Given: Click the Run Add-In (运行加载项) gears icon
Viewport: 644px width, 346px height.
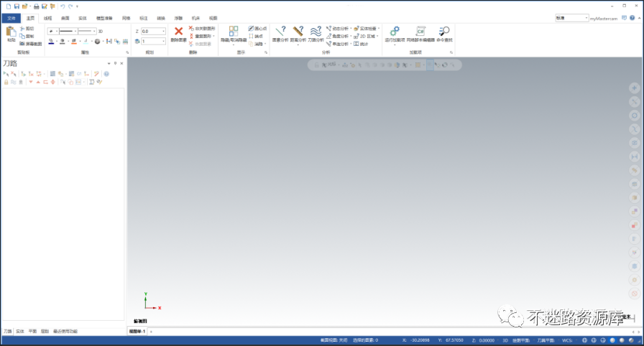Looking at the screenshot, I should tap(395, 31).
